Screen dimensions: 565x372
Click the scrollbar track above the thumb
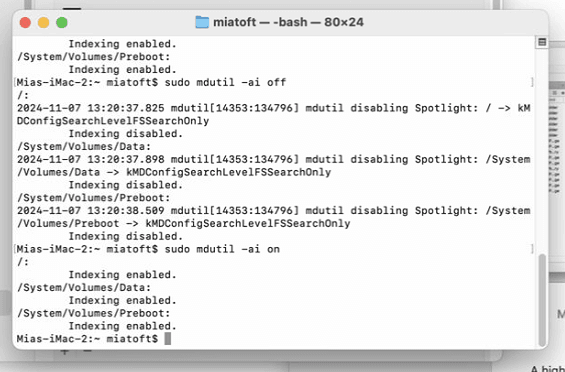click(542, 151)
